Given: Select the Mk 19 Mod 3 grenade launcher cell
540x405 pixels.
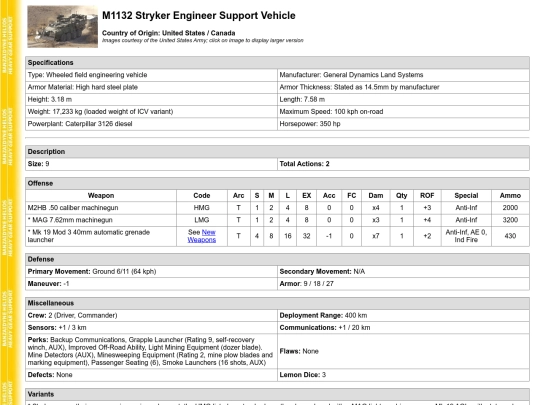Looking at the screenshot, I should (x=101, y=236).
